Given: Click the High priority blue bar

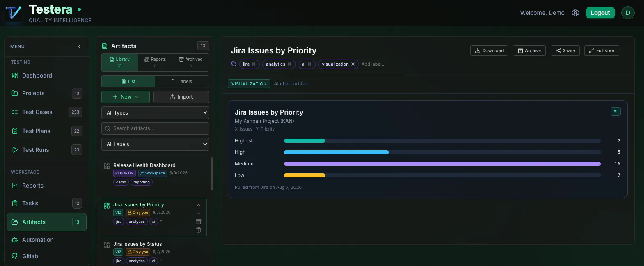Looking at the screenshot, I should (x=336, y=152).
